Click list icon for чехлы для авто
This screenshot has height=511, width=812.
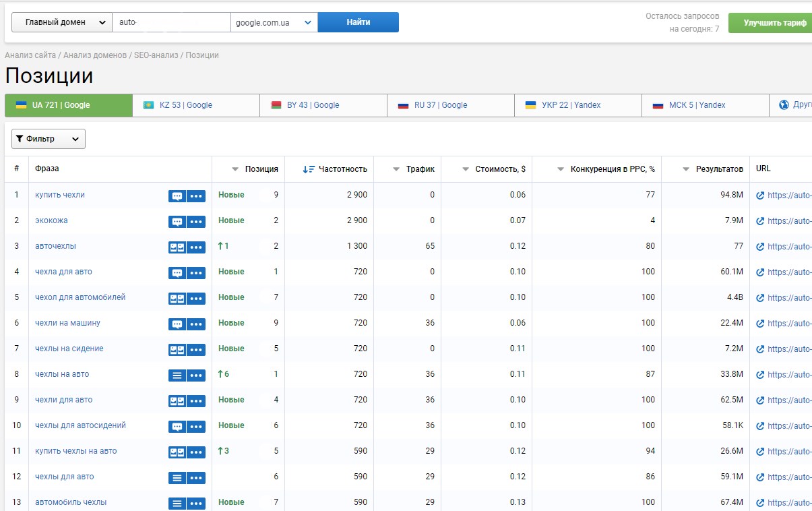click(x=177, y=478)
